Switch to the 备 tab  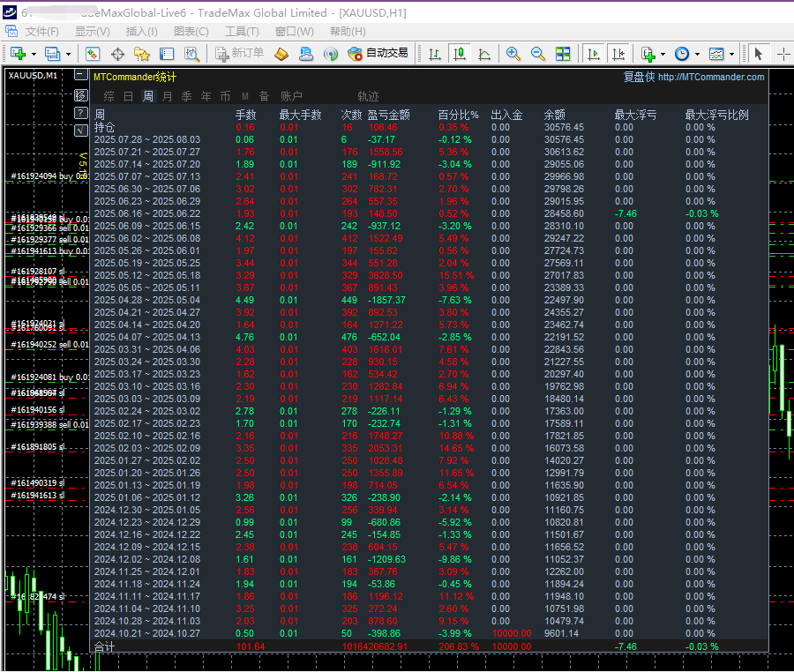click(x=264, y=96)
